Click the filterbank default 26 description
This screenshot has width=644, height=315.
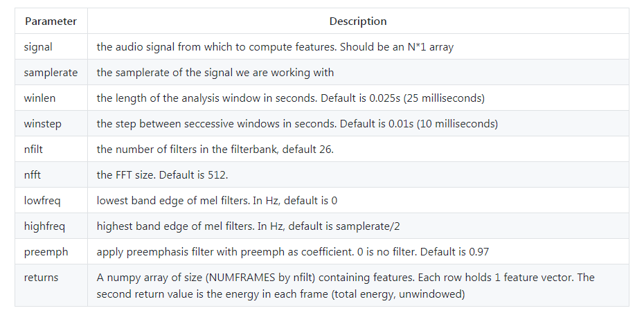(x=215, y=149)
